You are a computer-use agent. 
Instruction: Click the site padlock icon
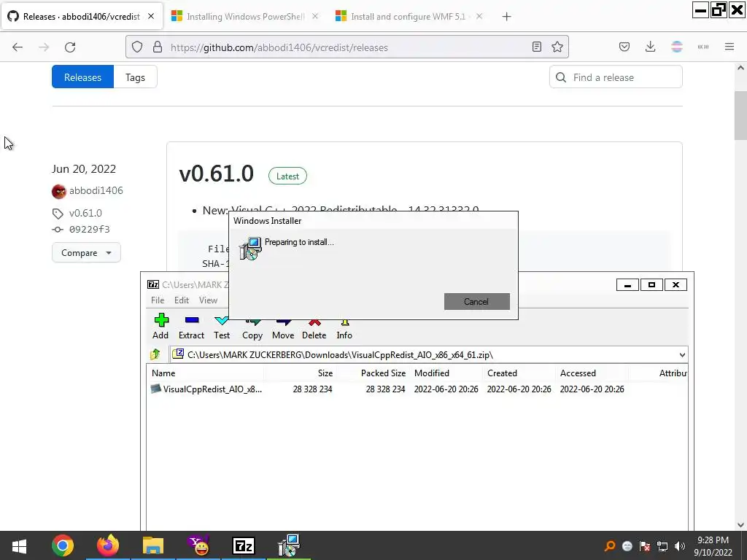[x=158, y=47]
